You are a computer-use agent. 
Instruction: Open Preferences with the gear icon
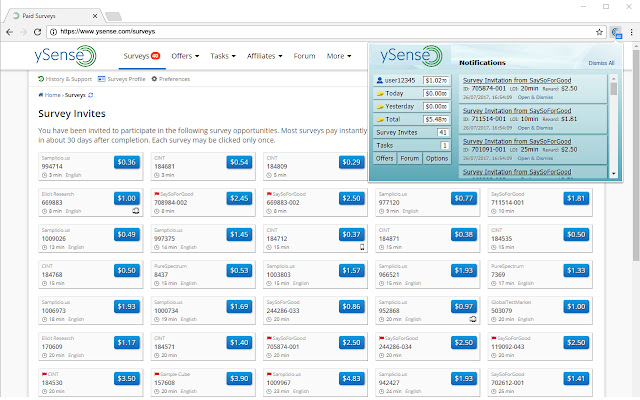point(170,78)
